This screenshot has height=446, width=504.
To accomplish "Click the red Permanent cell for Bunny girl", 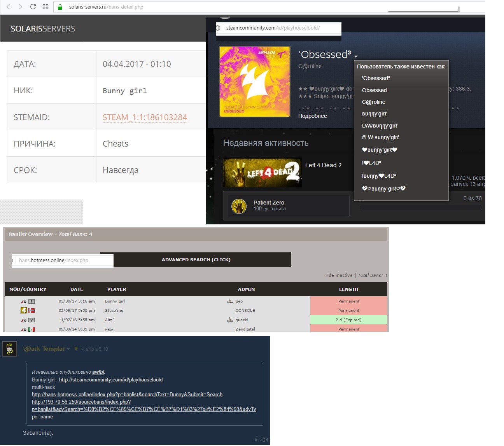I will pos(348,301).
